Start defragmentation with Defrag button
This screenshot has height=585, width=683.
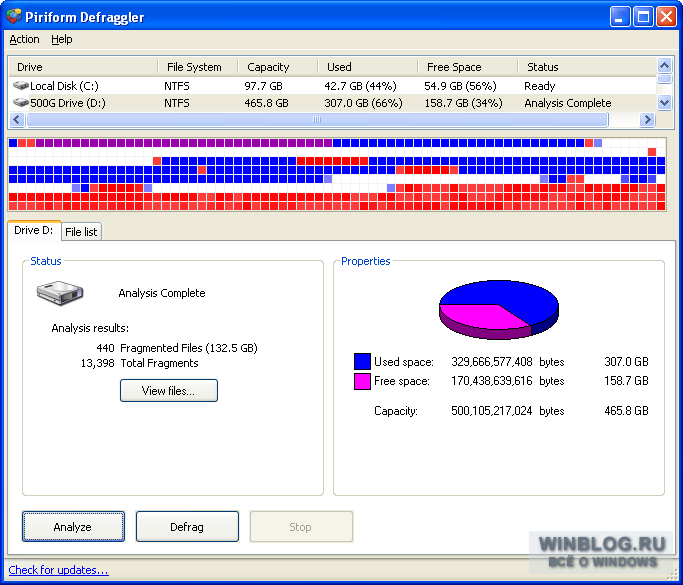pyautogui.click(x=187, y=527)
